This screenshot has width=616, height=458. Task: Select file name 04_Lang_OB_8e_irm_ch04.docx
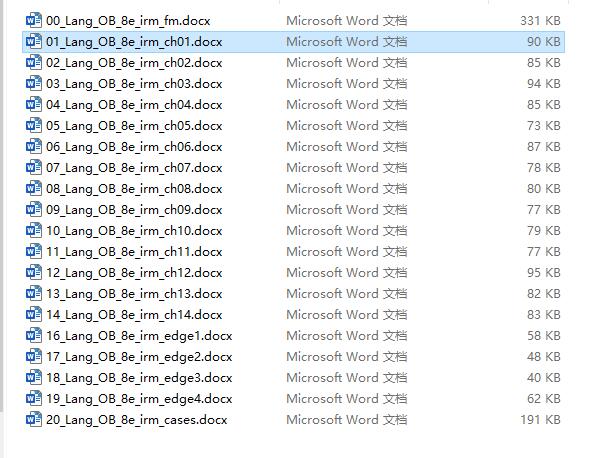pyautogui.click(x=134, y=105)
